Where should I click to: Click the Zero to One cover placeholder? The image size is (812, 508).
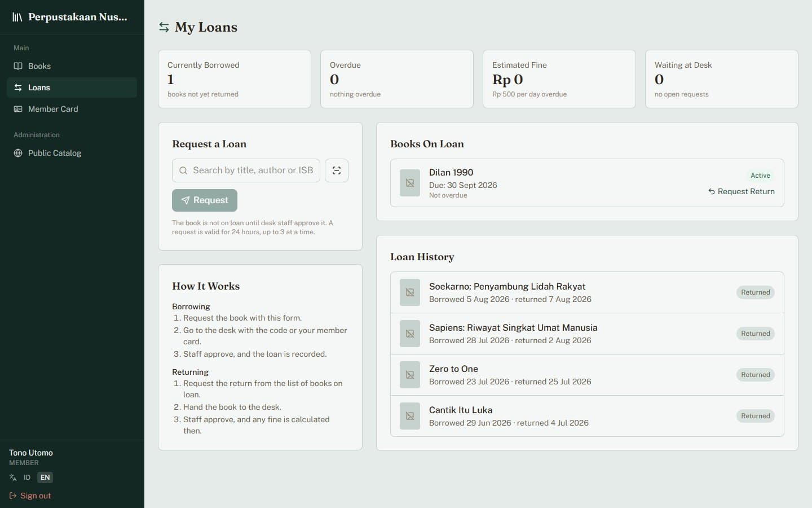tap(410, 375)
